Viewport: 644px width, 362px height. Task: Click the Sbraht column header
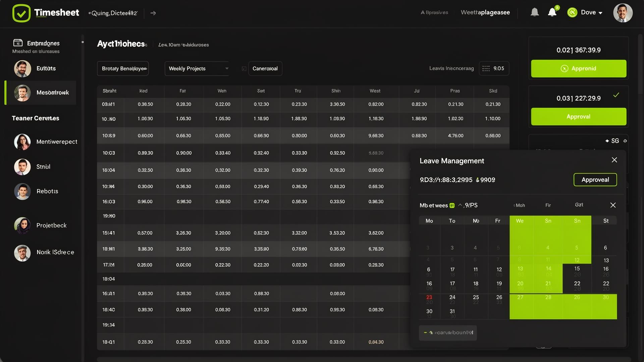[x=109, y=91]
